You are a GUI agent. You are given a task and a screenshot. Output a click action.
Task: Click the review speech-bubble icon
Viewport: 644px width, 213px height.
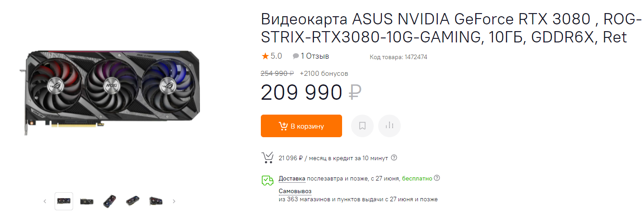coord(296,56)
